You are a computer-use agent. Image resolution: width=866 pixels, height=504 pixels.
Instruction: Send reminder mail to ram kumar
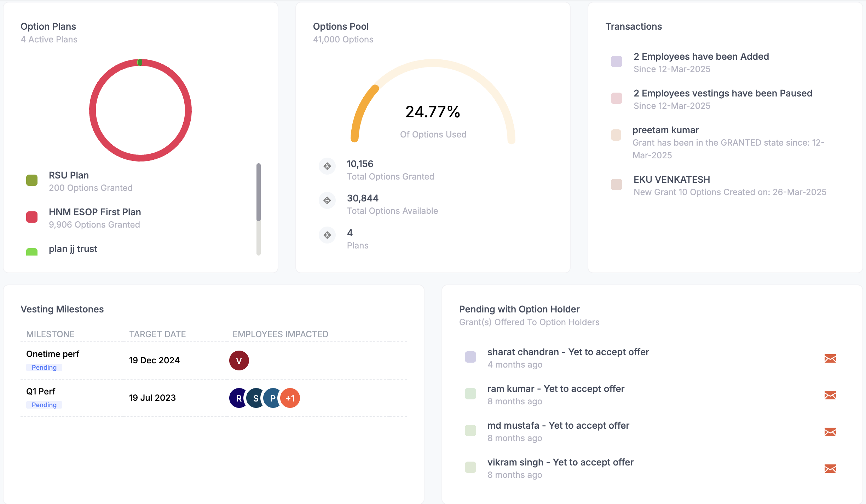830,395
